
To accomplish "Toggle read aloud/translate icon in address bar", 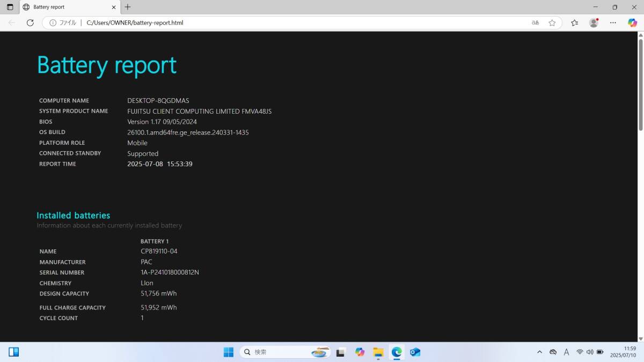I will coord(535,23).
